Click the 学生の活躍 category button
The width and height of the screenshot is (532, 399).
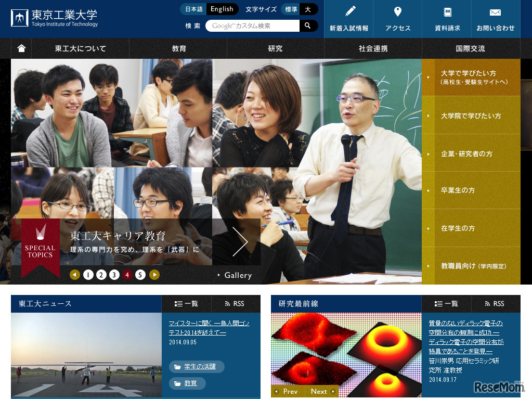(x=198, y=367)
